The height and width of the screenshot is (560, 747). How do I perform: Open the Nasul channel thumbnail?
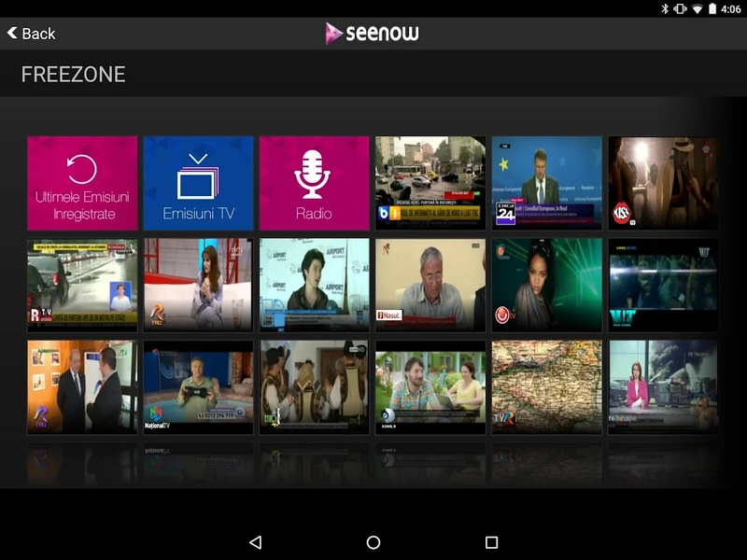(430, 286)
